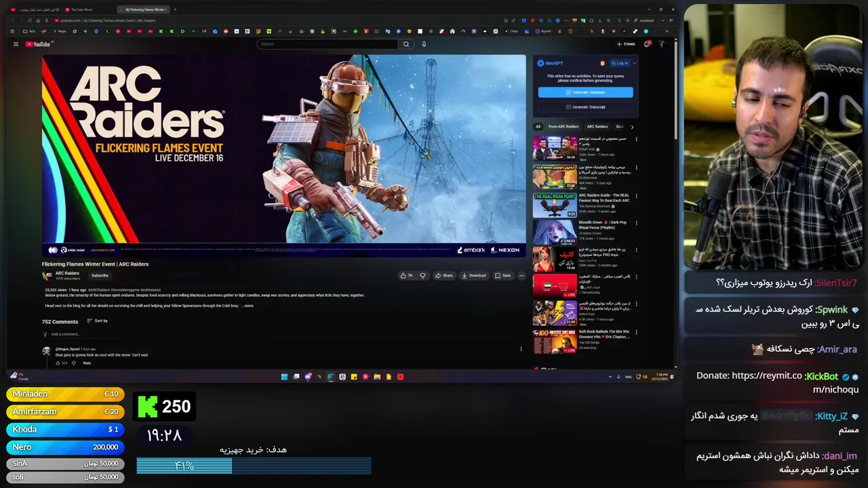Screen dimensions: 868x488
Task: Click the NoteGPT gift icon
Action: tap(602, 63)
